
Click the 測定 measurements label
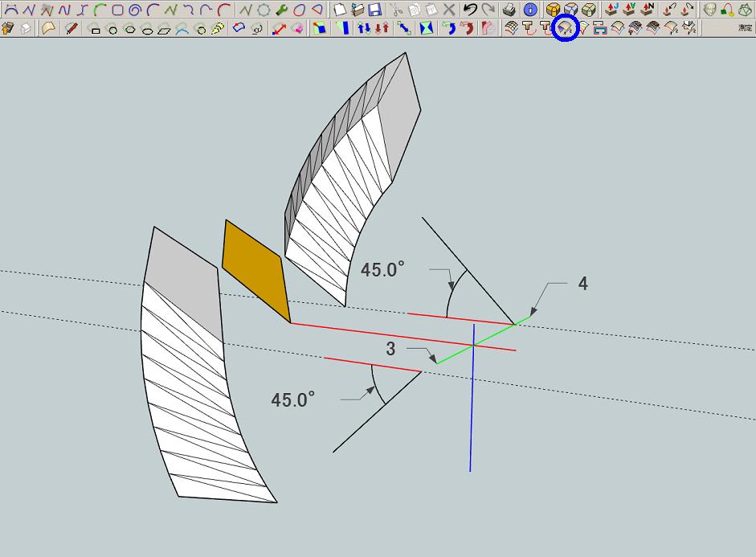[x=745, y=28]
